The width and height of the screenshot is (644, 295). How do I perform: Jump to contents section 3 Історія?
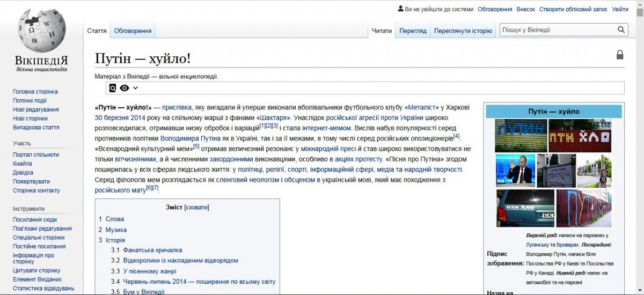click(x=112, y=240)
